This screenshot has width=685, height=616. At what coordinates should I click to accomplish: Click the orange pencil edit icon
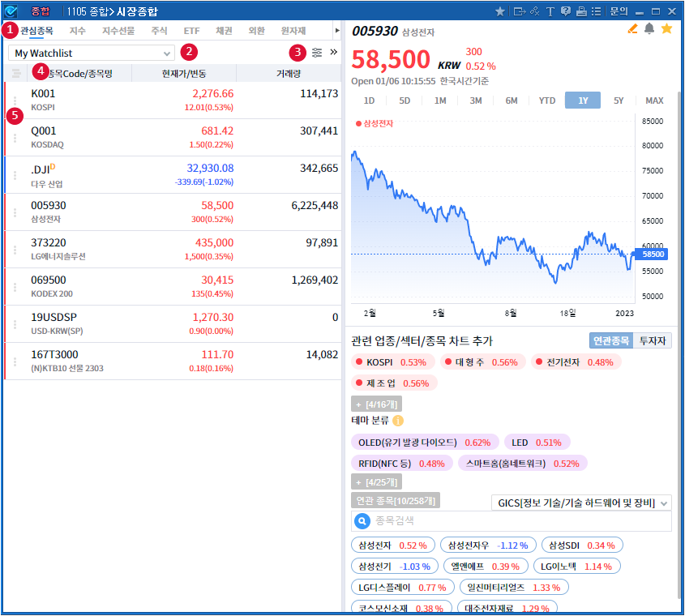click(x=633, y=29)
